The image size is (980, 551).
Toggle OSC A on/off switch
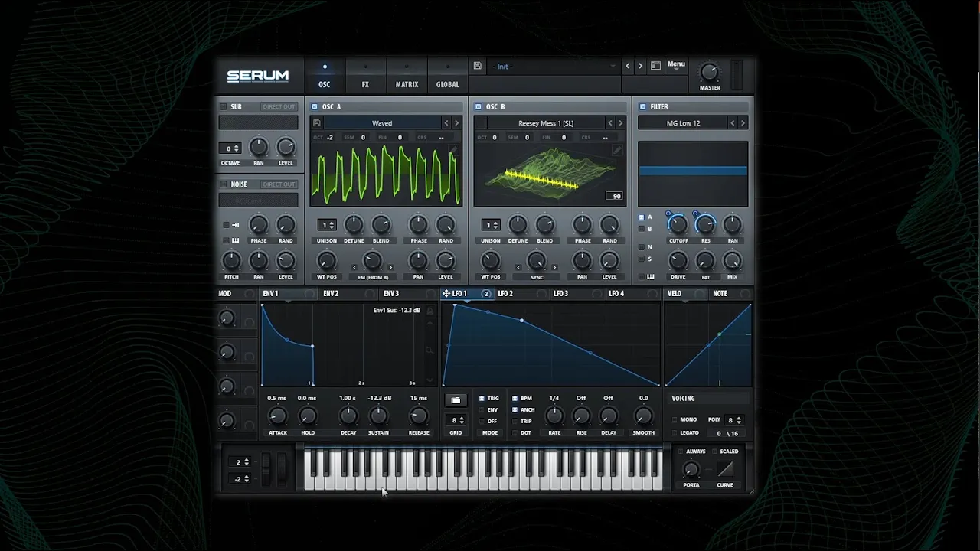(x=315, y=107)
